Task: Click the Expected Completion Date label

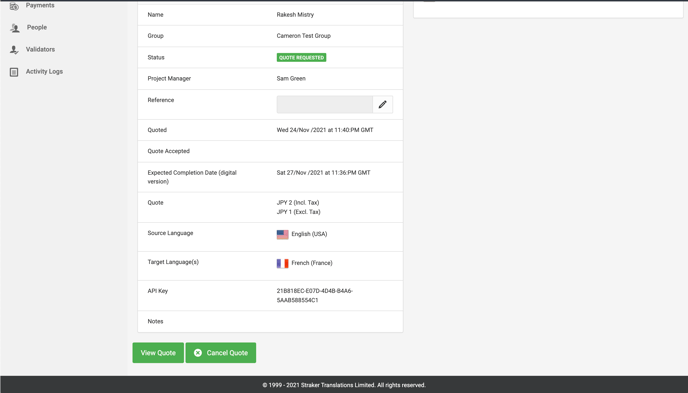Action: coord(192,177)
